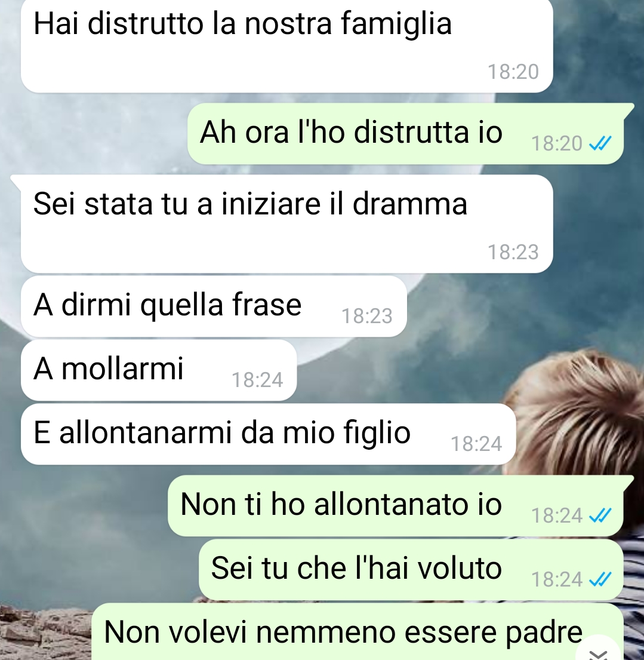This screenshot has width=644, height=660.
Task: Tap the scroll-to-bottom double chevron button
Action: [599, 652]
